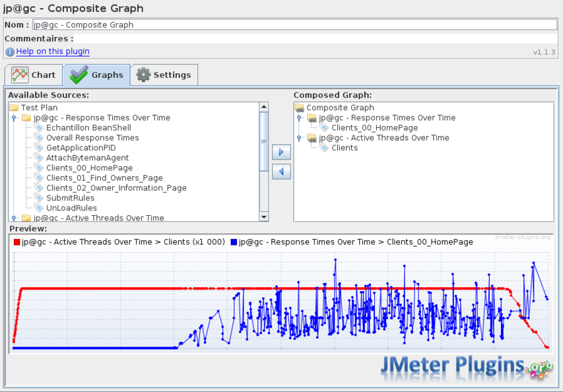This screenshot has width=563, height=392.
Task: Click the Available Sources scrollbar down arrow
Action: 264,217
